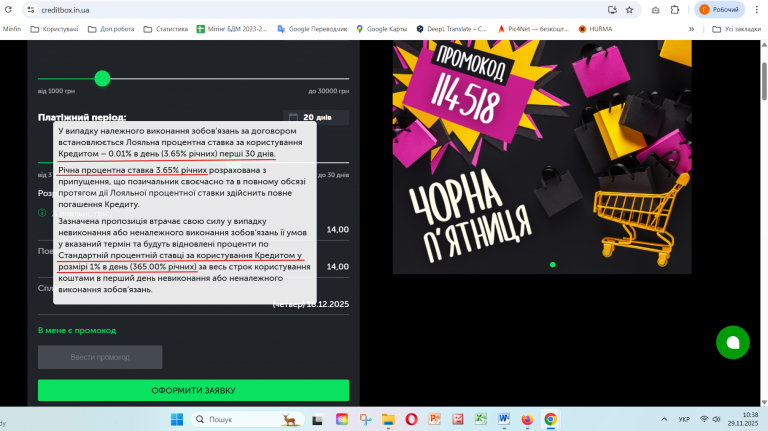Click the green loan amount slider handle

[102, 78]
